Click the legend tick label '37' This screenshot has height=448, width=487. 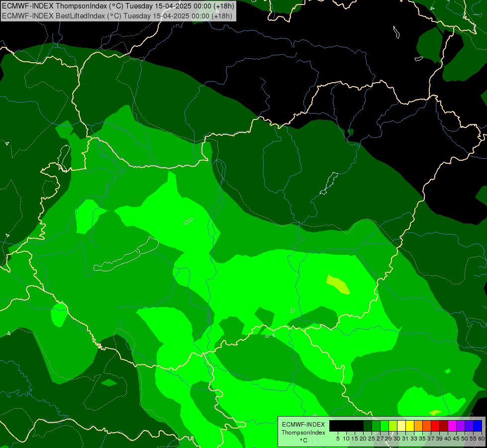coord(431,439)
